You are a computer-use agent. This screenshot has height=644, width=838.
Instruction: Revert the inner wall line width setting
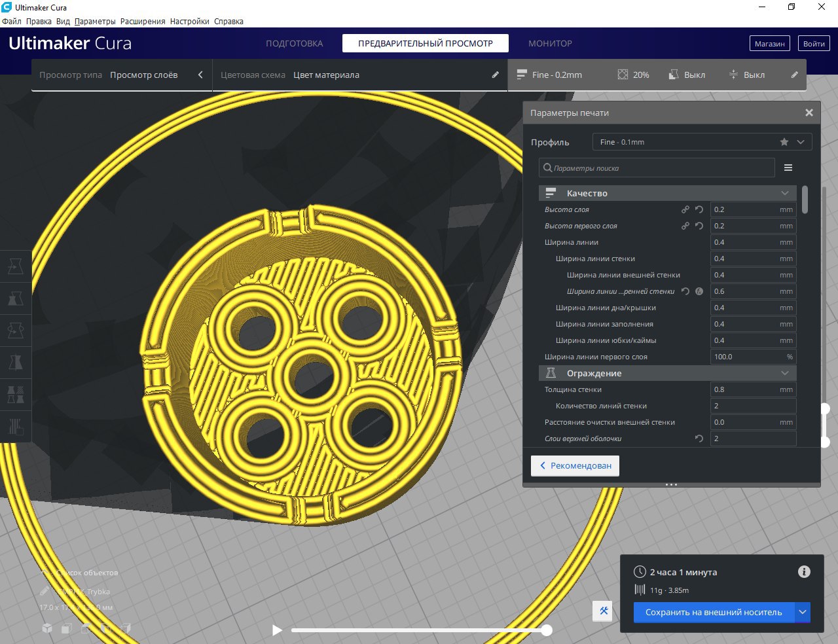685,291
